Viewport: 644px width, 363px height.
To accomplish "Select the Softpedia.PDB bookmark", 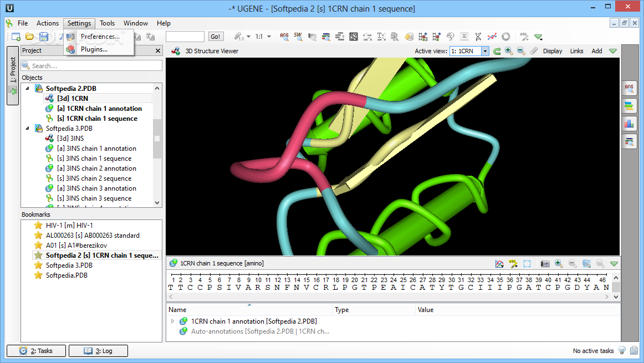I will (x=67, y=275).
